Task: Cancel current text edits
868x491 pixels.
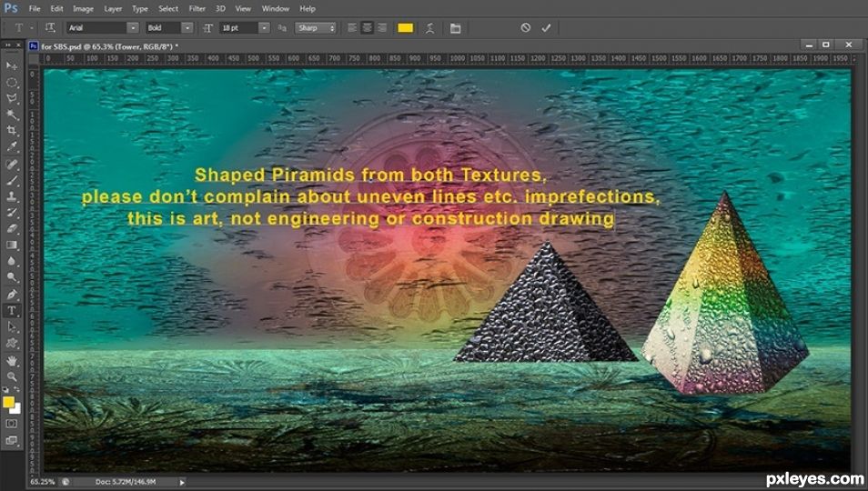Action: point(525,27)
